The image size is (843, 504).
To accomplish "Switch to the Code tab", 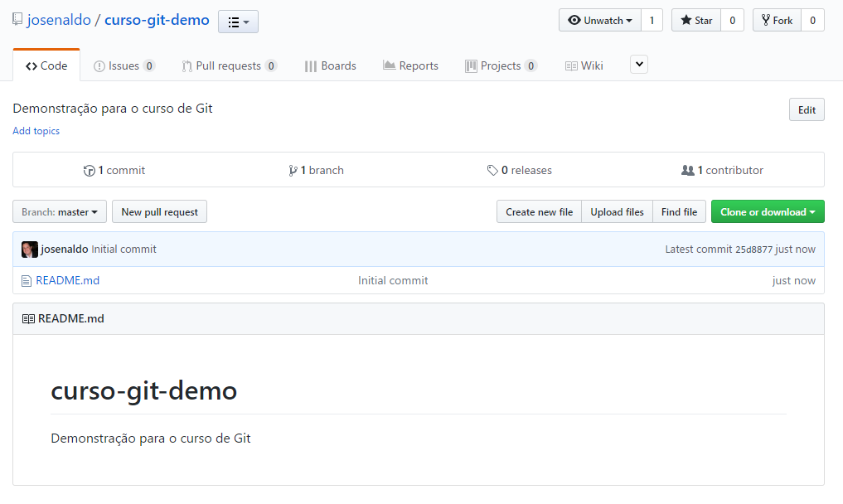I will click(46, 65).
